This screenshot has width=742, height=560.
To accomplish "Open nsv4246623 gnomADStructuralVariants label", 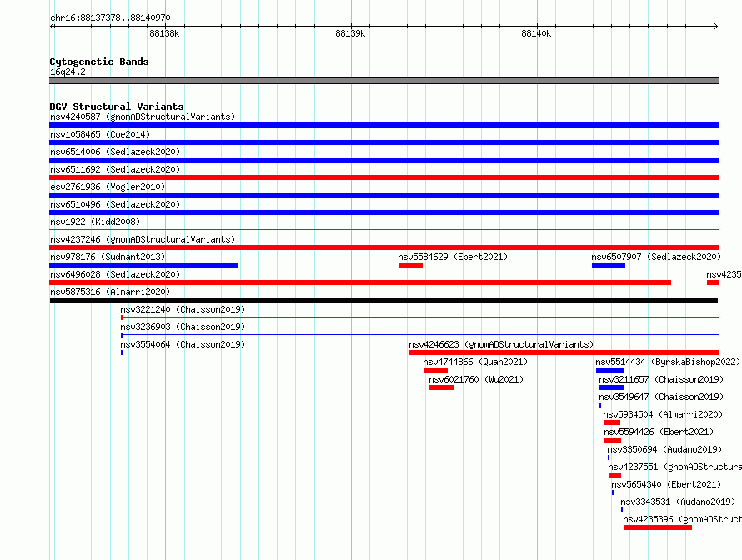I will [x=501, y=344].
